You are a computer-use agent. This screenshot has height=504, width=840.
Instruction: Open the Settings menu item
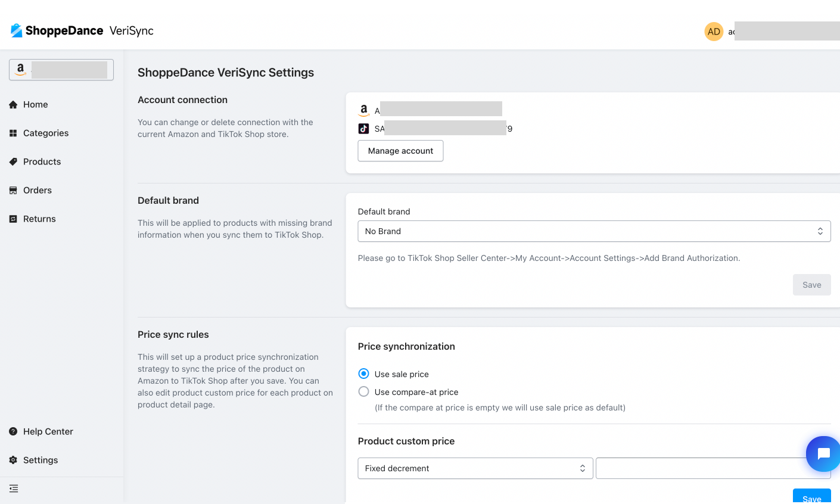41,460
